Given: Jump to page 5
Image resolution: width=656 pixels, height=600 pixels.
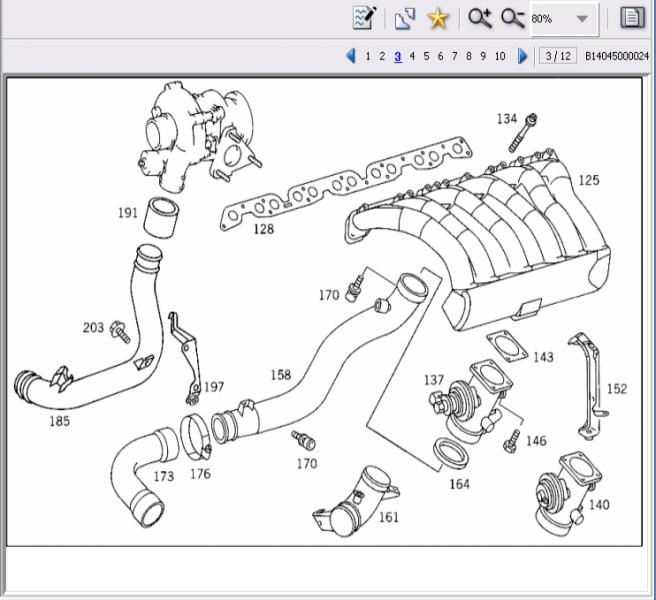Looking at the screenshot, I should [x=426, y=56].
